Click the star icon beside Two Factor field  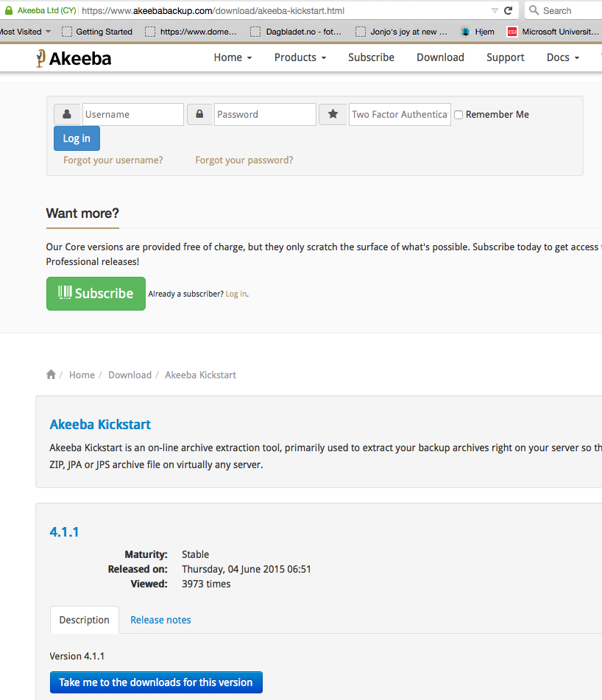(333, 114)
